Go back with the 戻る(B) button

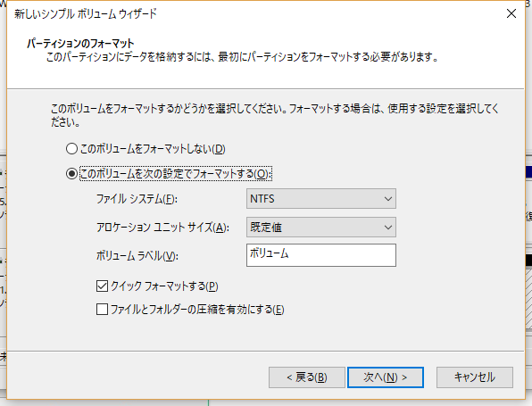tap(307, 377)
